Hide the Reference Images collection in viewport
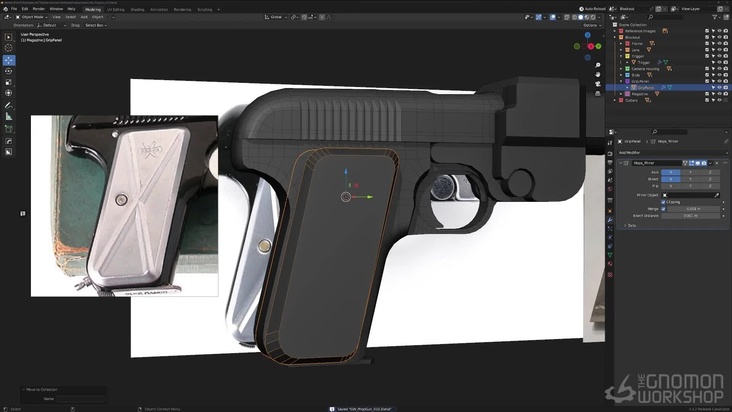Viewport: 732px width, 412px height. (719, 31)
